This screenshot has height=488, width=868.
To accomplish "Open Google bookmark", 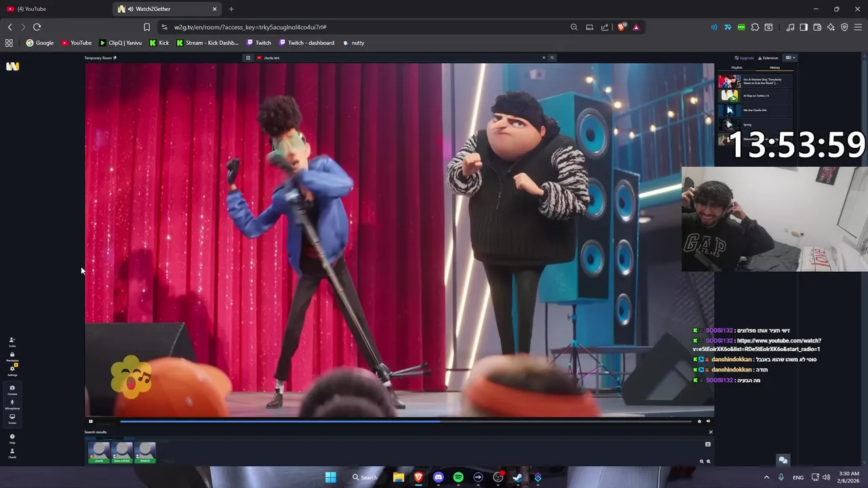I will coord(40,43).
